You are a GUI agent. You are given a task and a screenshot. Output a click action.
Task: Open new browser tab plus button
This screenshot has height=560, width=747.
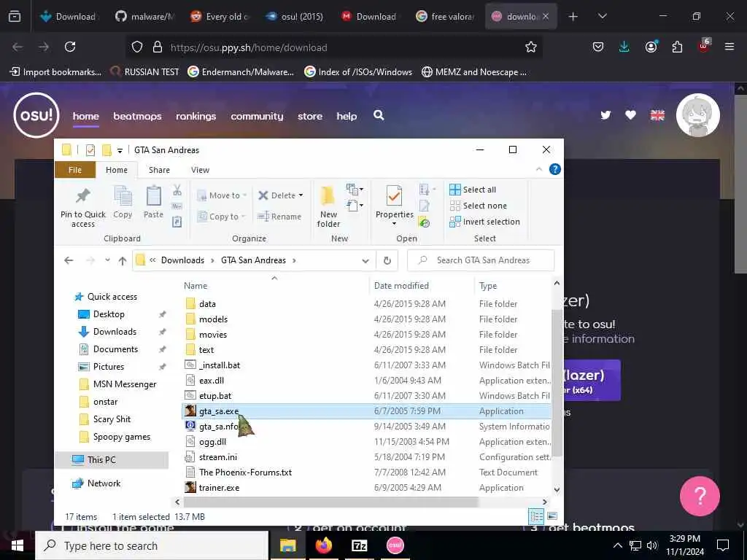[573, 16]
